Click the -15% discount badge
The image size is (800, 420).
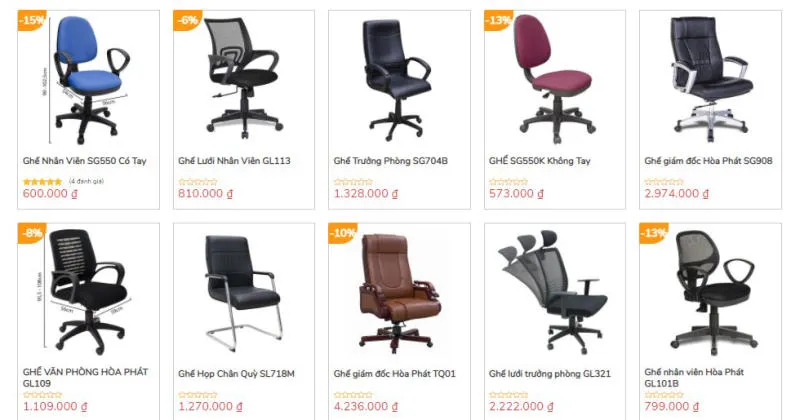click(x=32, y=20)
